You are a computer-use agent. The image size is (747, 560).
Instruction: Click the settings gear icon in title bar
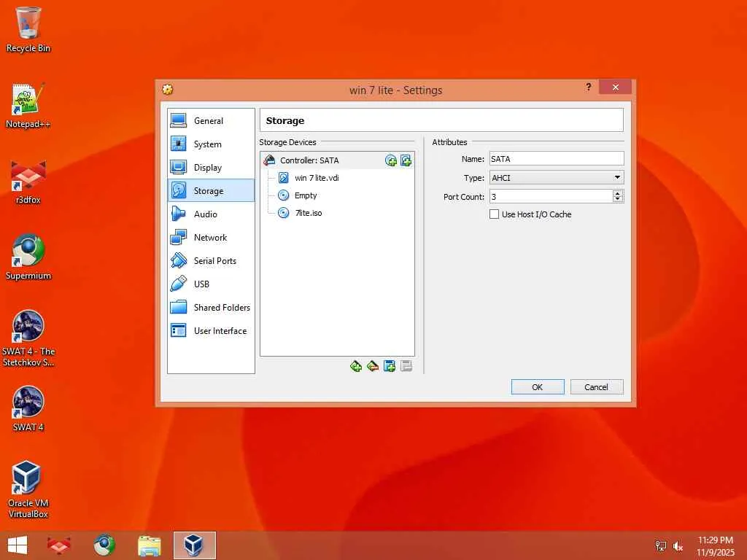tap(168, 89)
